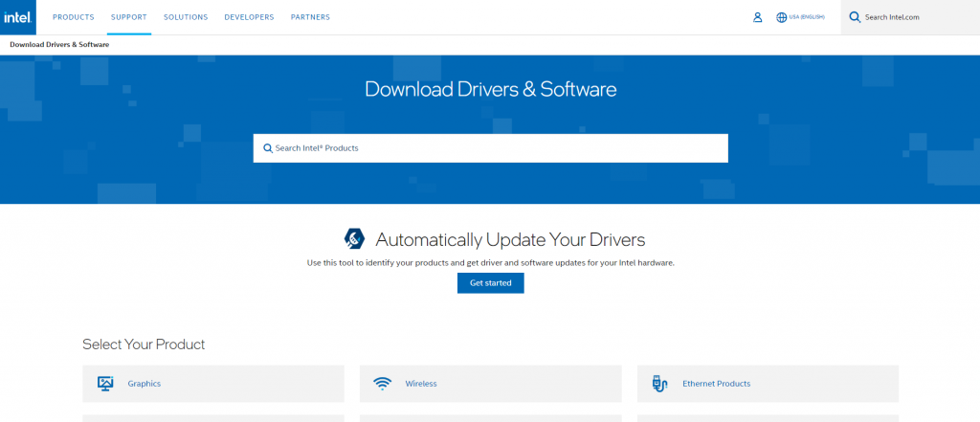The image size is (980, 422).
Task: Open the user account icon
Action: (x=758, y=17)
